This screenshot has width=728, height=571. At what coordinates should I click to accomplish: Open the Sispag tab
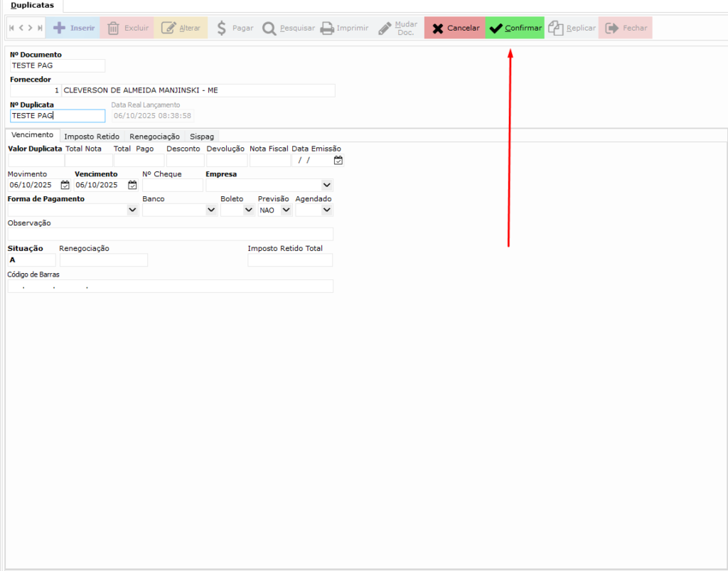(x=202, y=136)
